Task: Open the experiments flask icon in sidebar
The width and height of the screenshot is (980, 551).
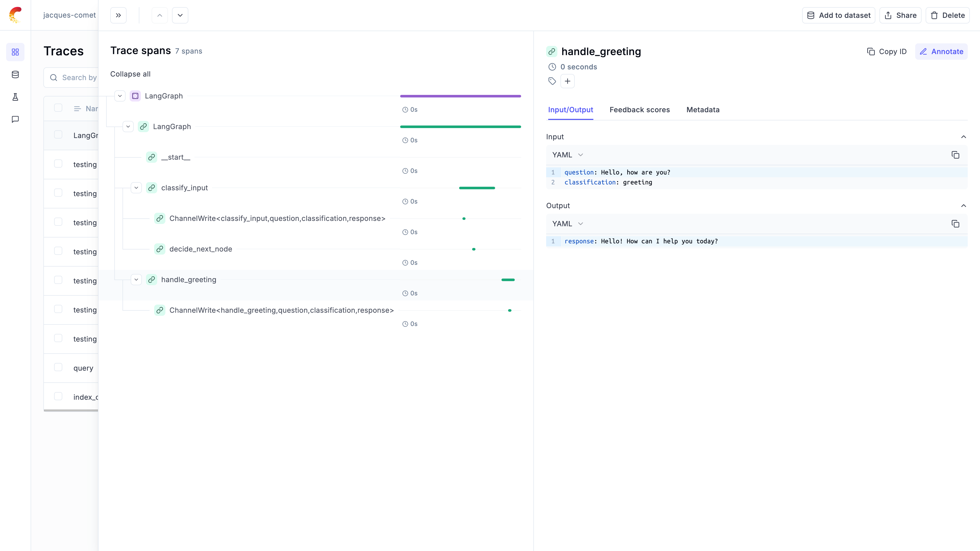Action: [15, 97]
